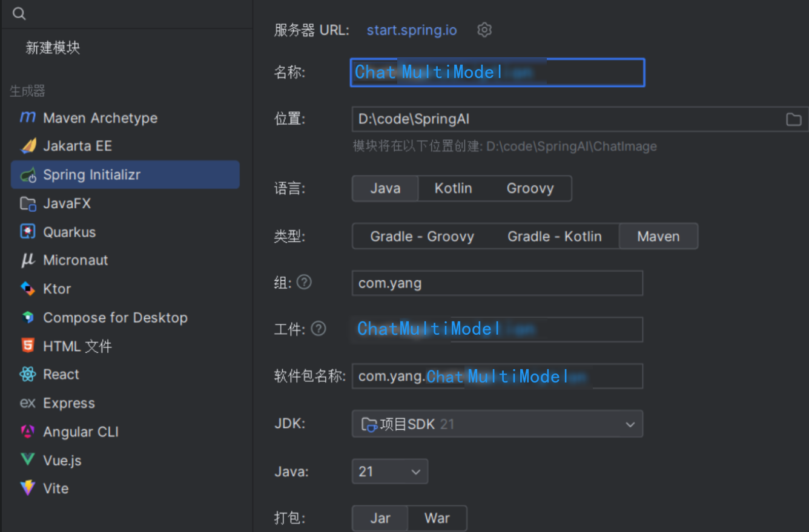Select the Maven Archetype generator icon
The height and width of the screenshot is (532, 809).
click(28, 117)
